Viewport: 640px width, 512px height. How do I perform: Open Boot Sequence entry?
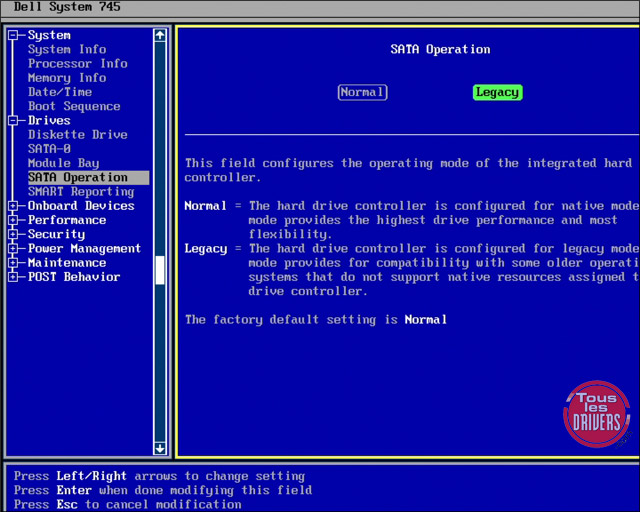[x=74, y=106]
